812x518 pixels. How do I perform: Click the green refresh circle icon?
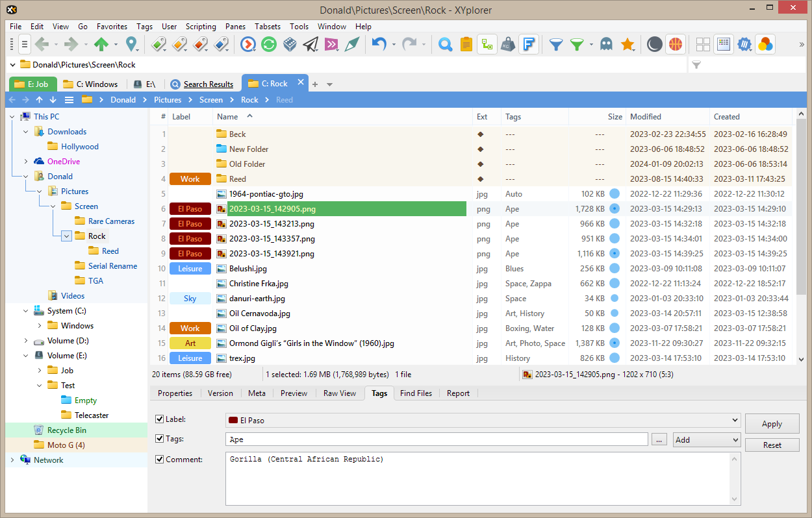[269, 44]
